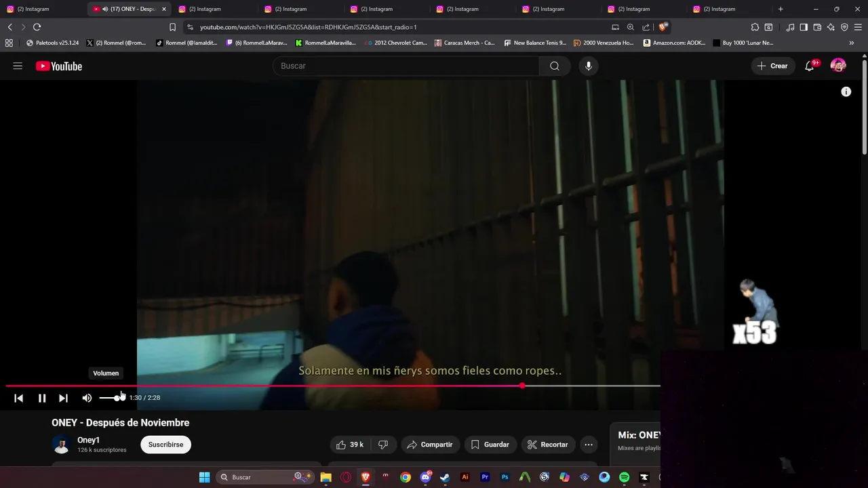Open the YouTube notifications bell
Screen dimensions: 868x488
(810, 66)
